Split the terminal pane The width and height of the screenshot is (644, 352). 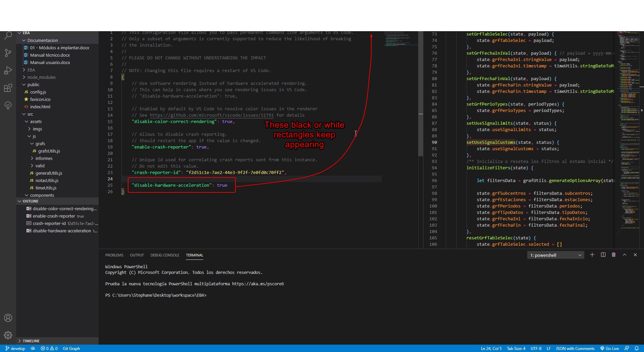[x=603, y=255]
